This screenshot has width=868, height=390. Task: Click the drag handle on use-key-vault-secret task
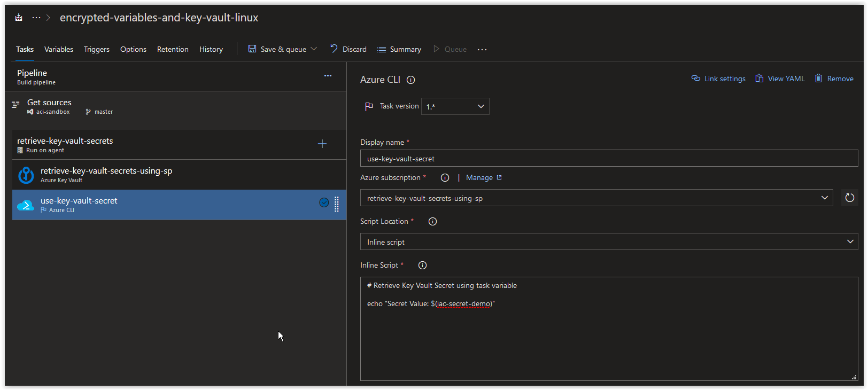pyautogui.click(x=337, y=204)
